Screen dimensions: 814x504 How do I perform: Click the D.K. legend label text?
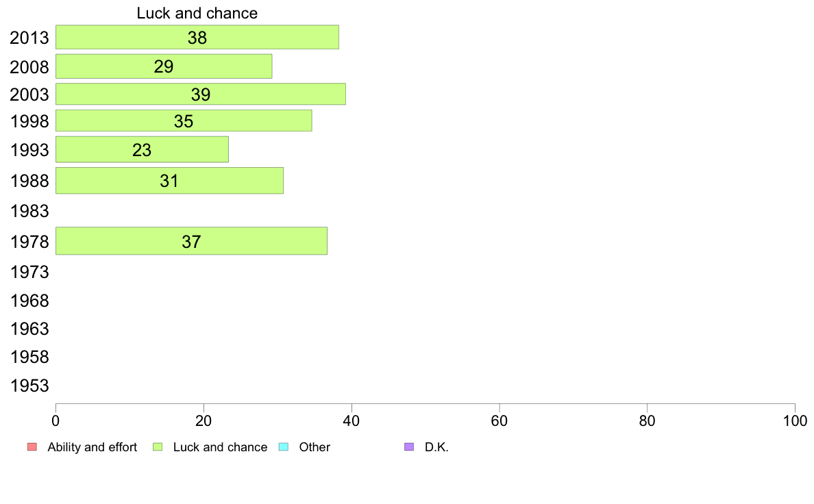click(436, 447)
